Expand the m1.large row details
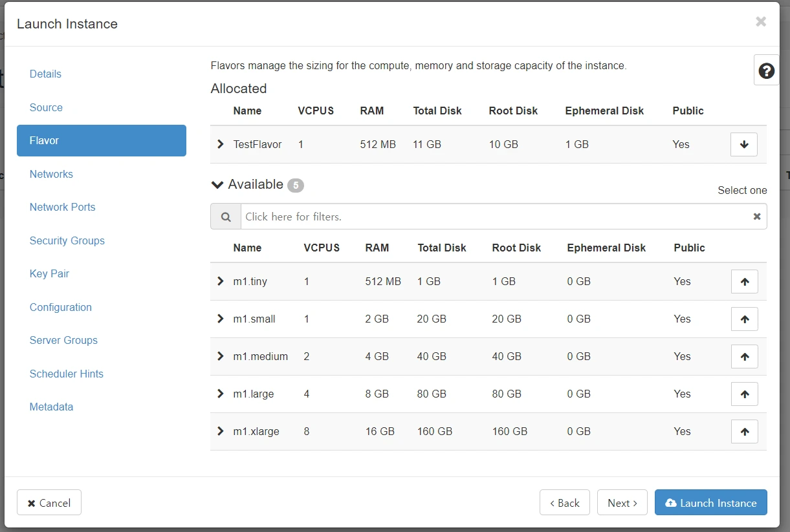The height and width of the screenshot is (532, 790). (x=221, y=394)
